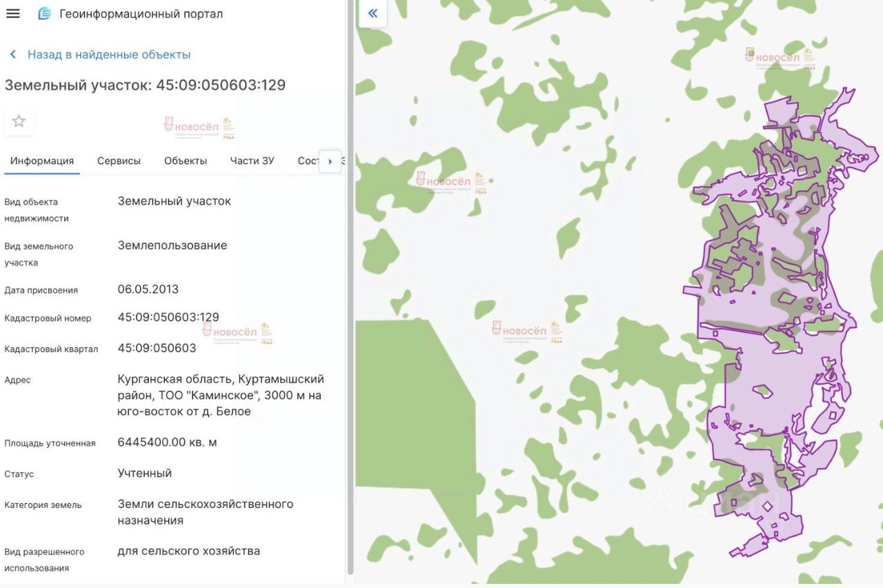Open the Объекты tab
Viewport: 883px width, 588px height.
coord(186,161)
